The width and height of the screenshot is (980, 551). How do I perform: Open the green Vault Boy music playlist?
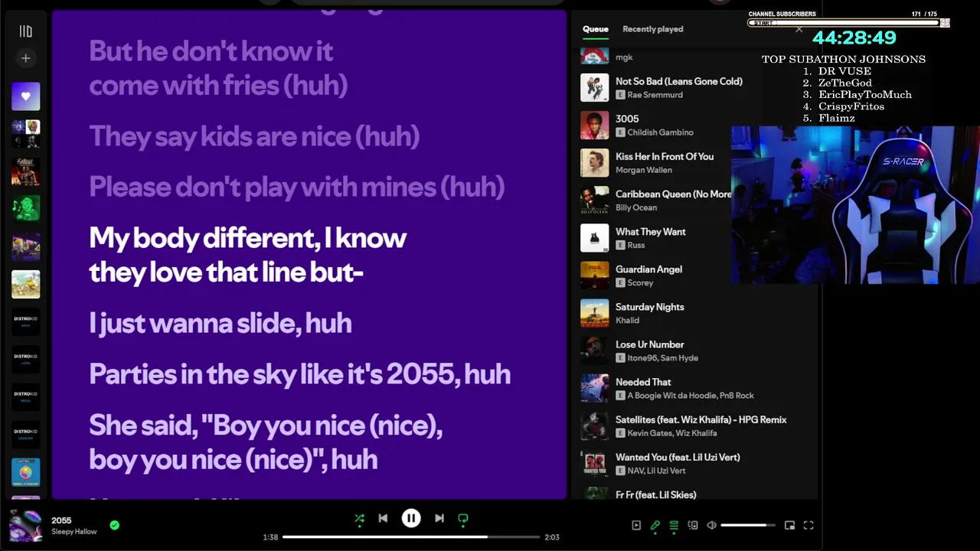[x=25, y=209]
